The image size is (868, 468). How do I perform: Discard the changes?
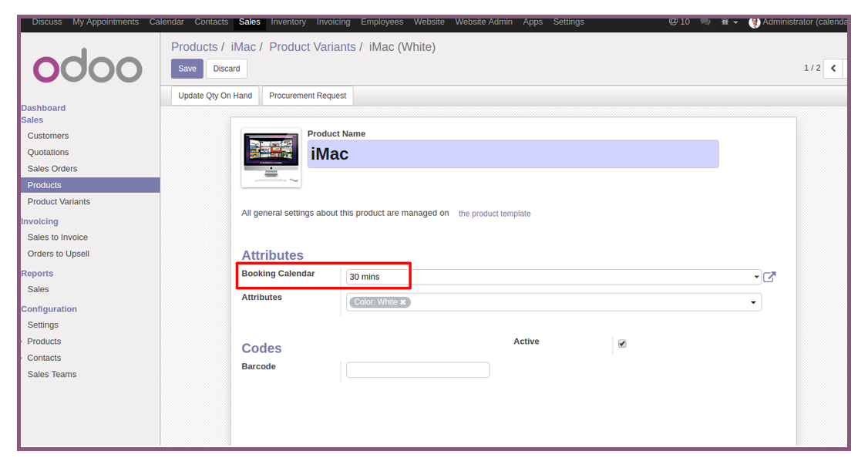click(x=227, y=69)
